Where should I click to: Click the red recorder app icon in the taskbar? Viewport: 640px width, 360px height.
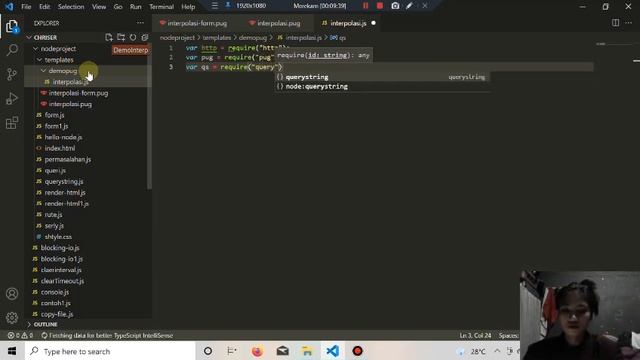358,351
